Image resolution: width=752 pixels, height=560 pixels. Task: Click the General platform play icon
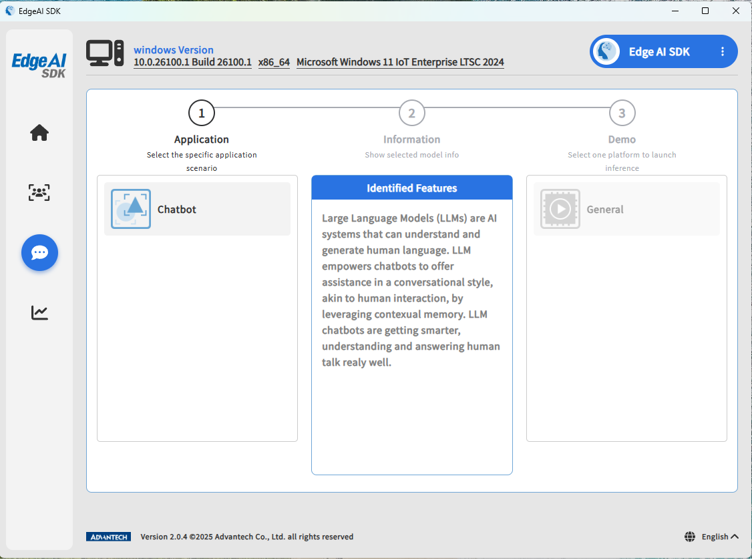tap(560, 209)
